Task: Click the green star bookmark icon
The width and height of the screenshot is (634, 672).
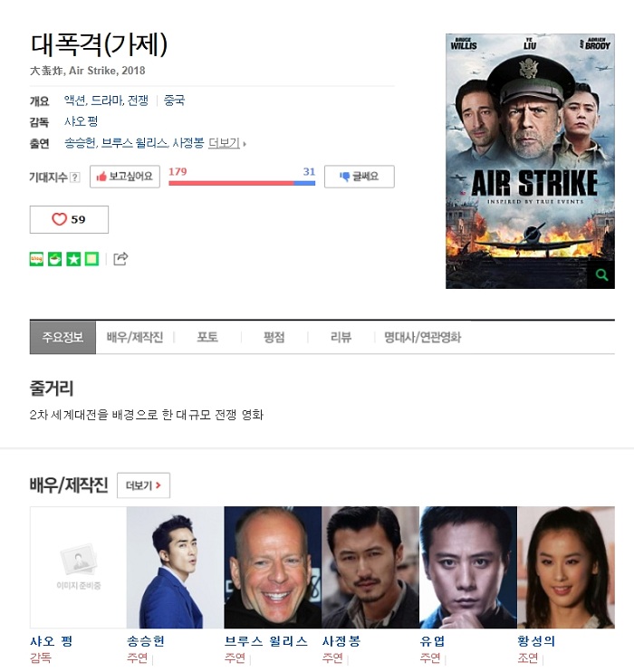Action: (x=73, y=259)
